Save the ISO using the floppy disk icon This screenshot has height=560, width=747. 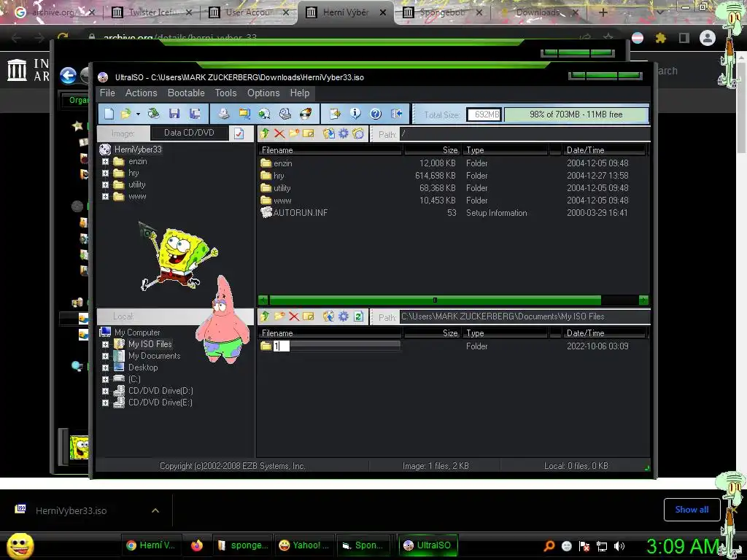click(174, 113)
